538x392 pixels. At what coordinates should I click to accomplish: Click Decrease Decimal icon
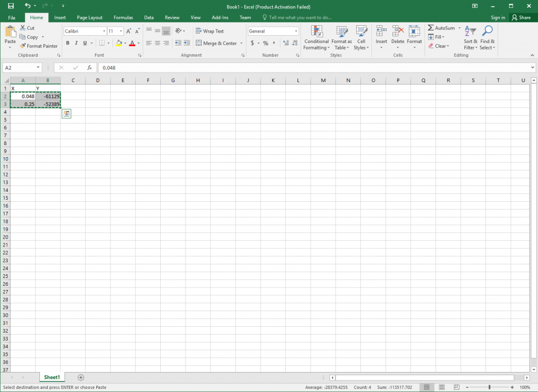(x=295, y=43)
